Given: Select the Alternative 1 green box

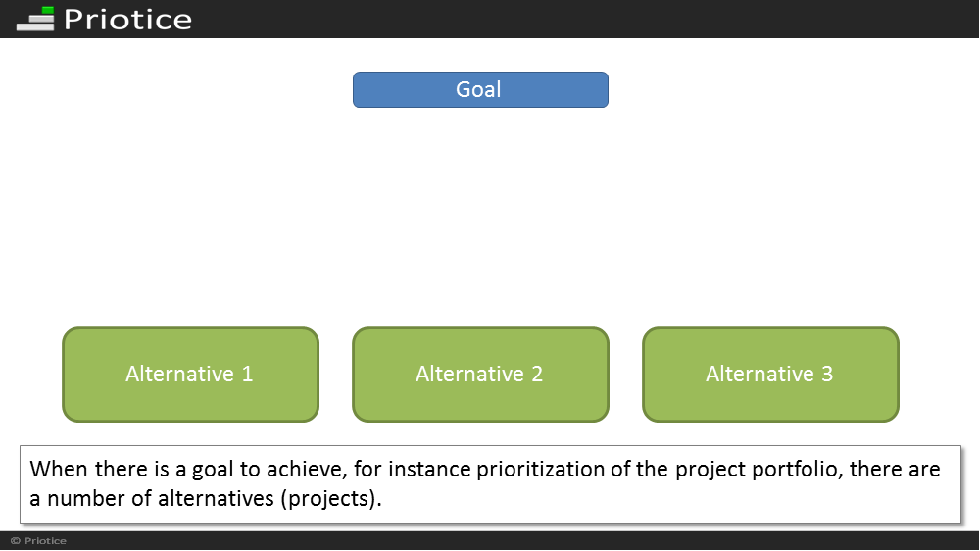Looking at the screenshot, I should 191,374.
